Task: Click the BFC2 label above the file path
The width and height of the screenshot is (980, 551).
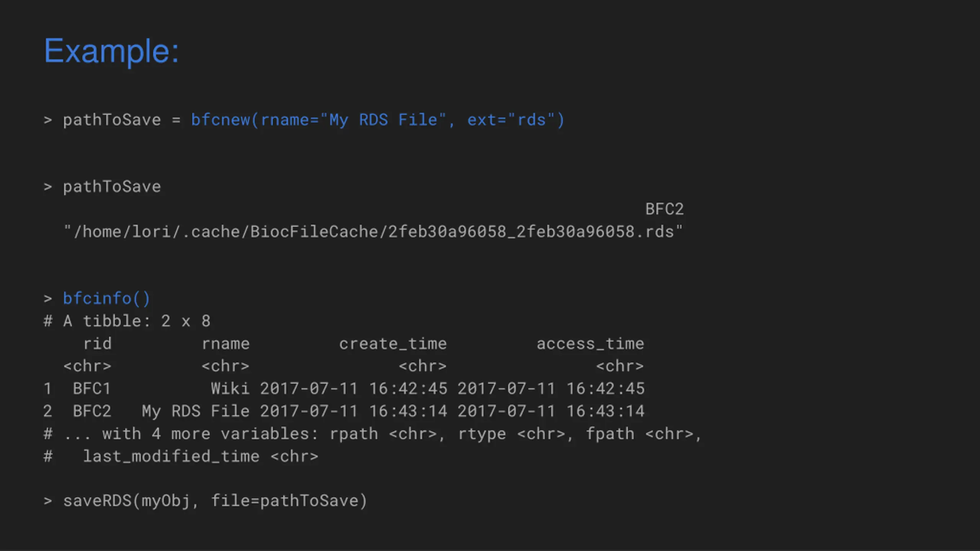Action: 664,209
